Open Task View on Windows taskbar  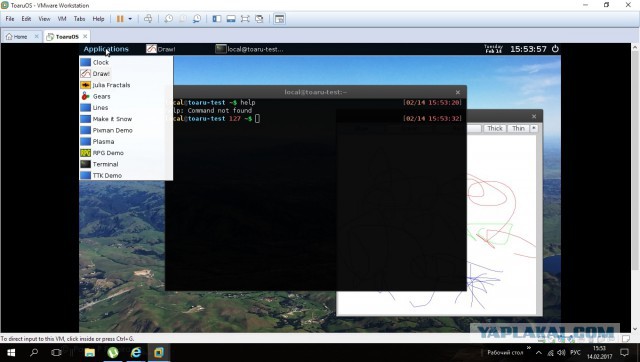pos(56,352)
